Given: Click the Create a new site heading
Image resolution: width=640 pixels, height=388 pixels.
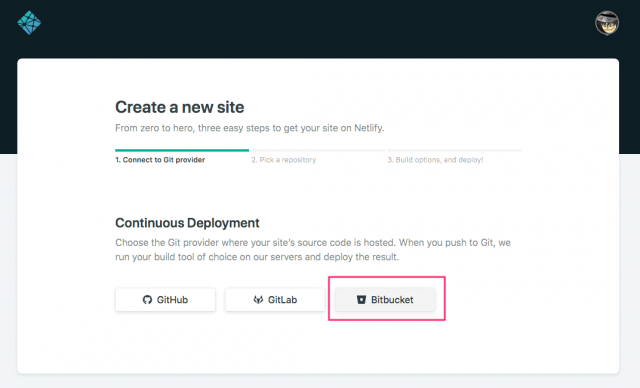Looking at the screenshot, I should tap(180, 107).
